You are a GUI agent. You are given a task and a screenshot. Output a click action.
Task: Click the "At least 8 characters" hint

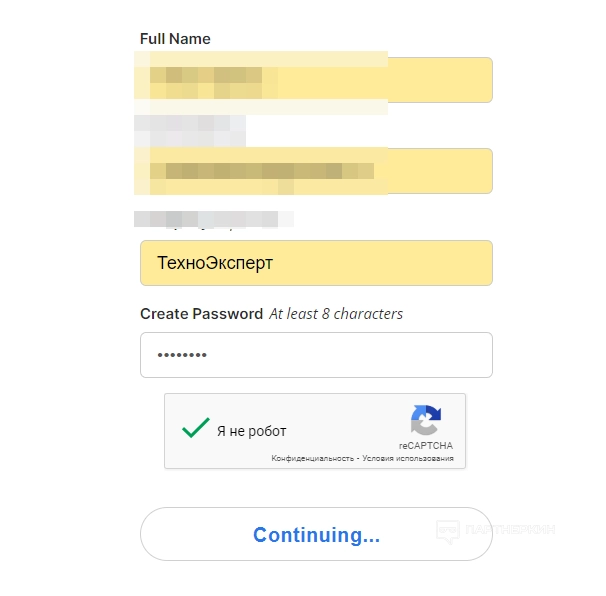(x=336, y=314)
